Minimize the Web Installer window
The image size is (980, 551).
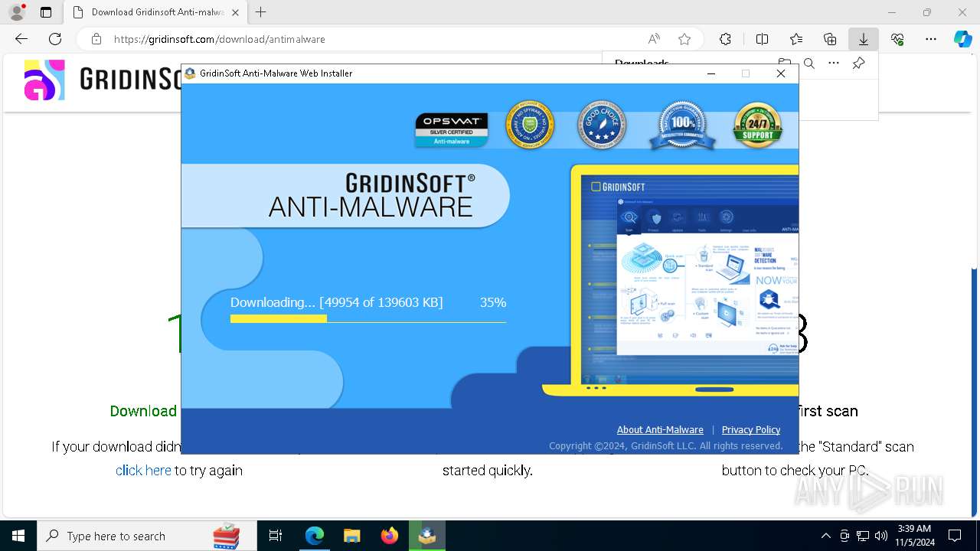click(x=711, y=73)
